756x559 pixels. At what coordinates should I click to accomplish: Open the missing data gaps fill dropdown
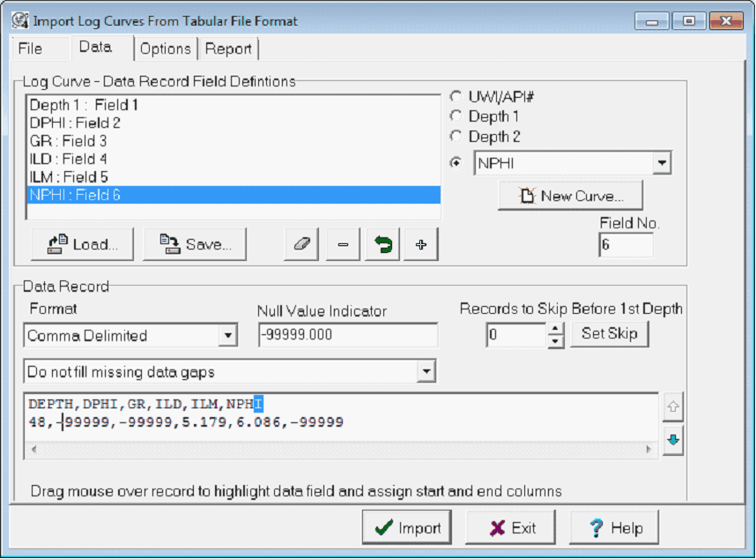point(426,372)
